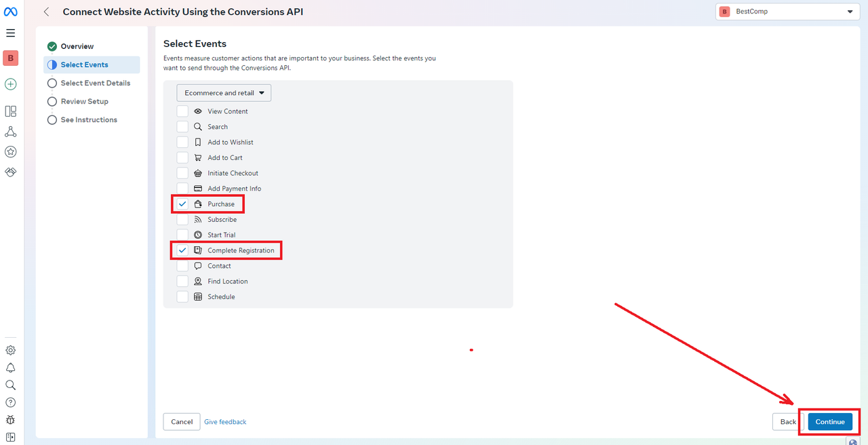Open notifications bell icon
This screenshot has height=445, width=868.
point(10,368)
